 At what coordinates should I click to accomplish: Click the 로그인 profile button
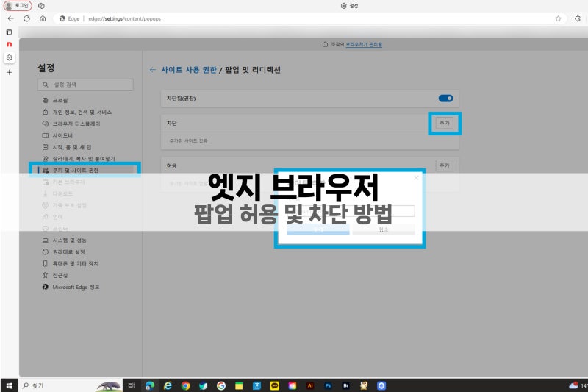point(17,6)
